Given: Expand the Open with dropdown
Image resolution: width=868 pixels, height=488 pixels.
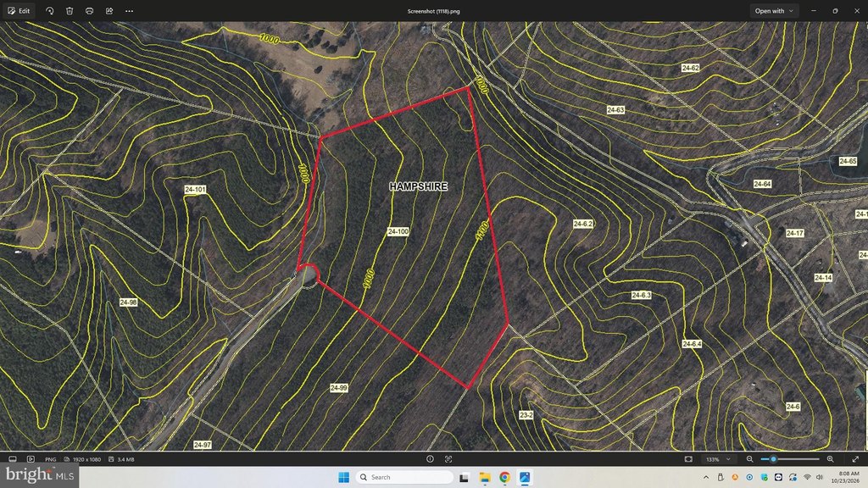Looking at the screenshot, I should pos(774,11).
